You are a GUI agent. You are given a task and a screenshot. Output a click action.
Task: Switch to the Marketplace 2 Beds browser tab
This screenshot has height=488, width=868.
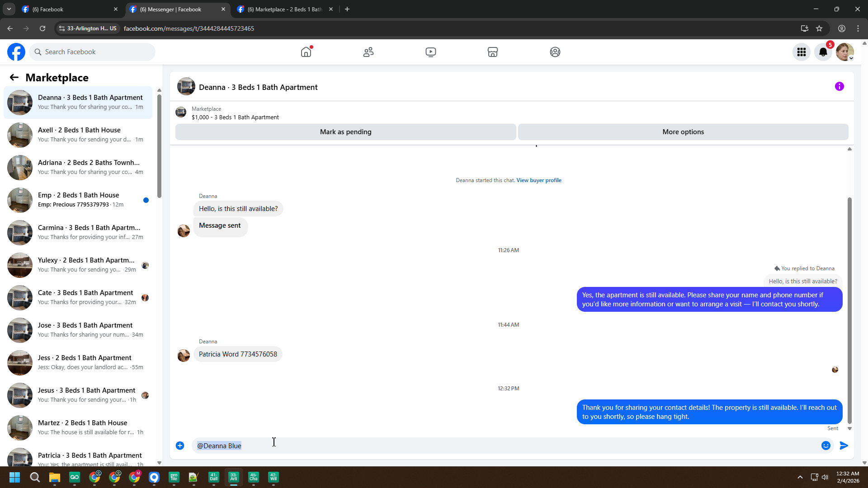tap(285, 9)
